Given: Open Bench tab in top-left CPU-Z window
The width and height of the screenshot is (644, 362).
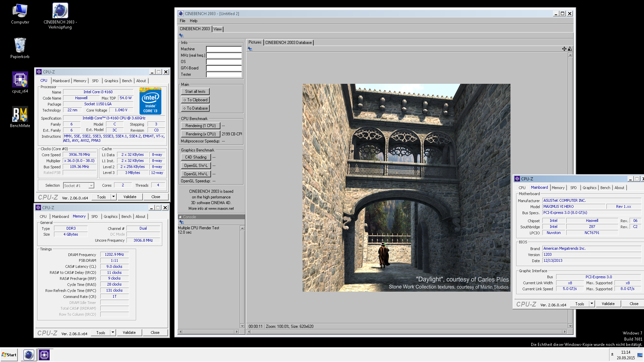Looking at the screenshot, I should point(127,81).
